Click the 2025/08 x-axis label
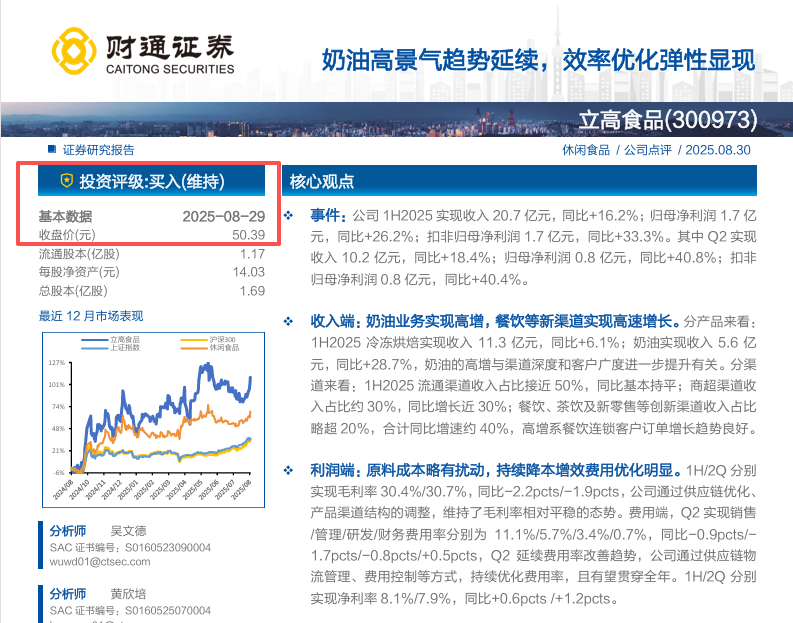Viewport: 793px width, 623px height. click(241, 490)
